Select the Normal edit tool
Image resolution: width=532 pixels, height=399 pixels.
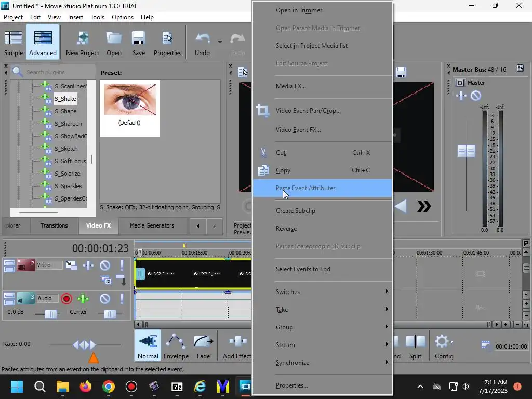pos(148,346)
